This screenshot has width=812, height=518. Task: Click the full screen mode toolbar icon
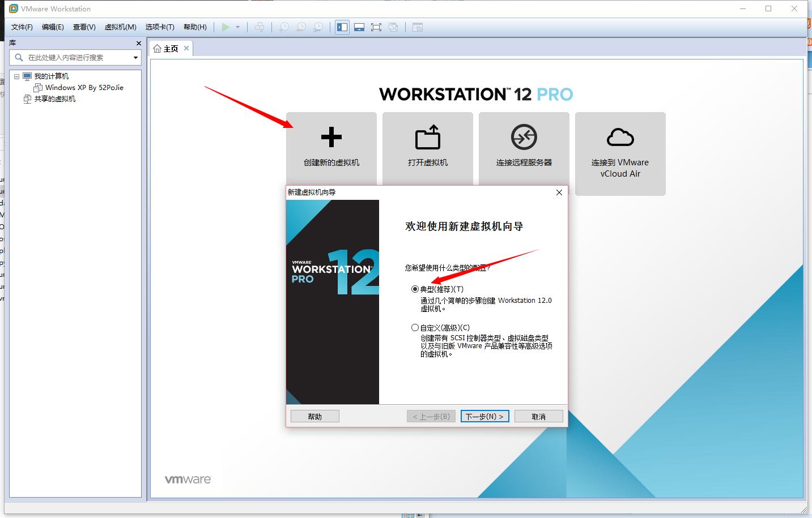[376, 27]
